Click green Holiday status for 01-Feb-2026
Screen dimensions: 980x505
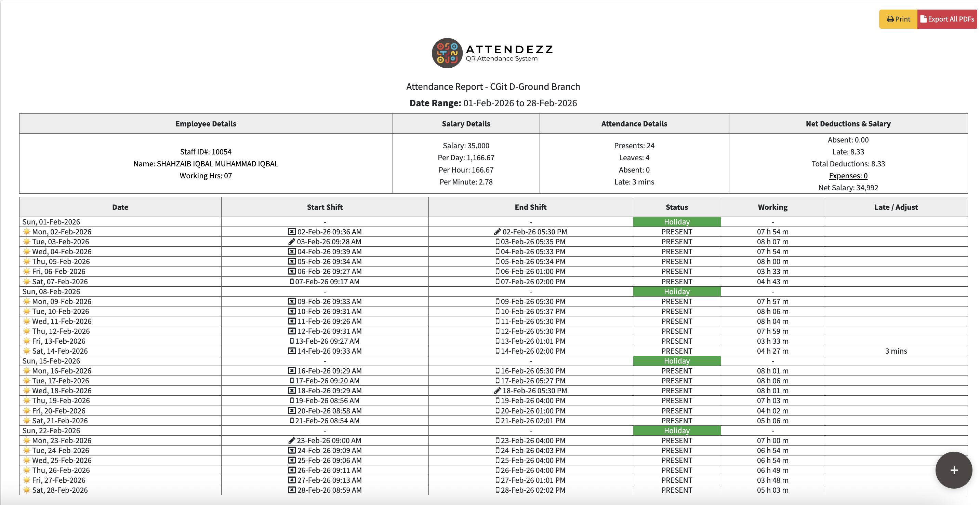click(676, 222)
